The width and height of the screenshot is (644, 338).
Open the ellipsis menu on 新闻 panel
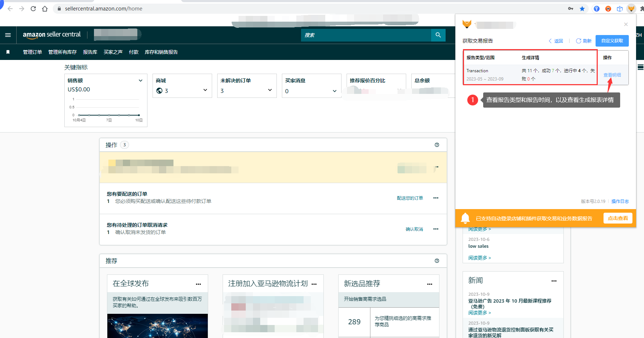[554, 281]
